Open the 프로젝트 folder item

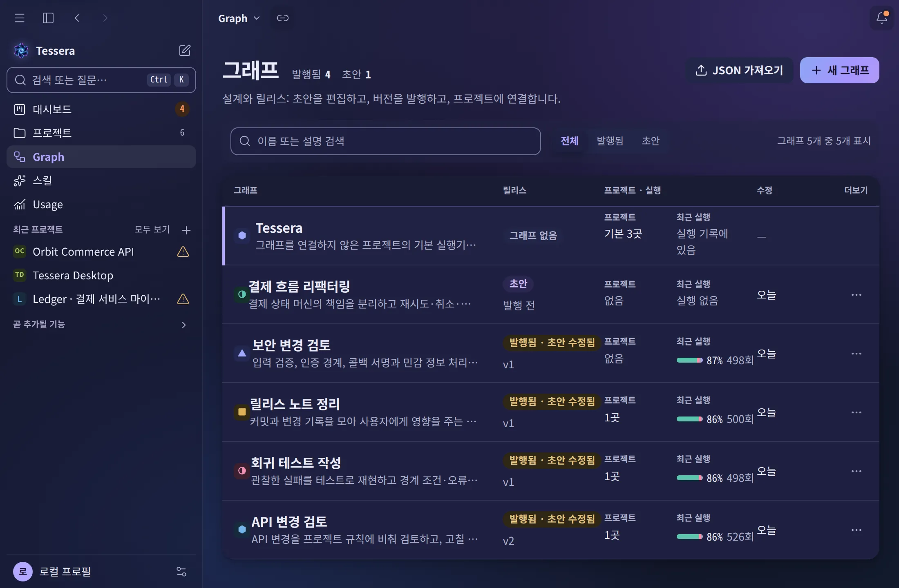click(101, 133)
